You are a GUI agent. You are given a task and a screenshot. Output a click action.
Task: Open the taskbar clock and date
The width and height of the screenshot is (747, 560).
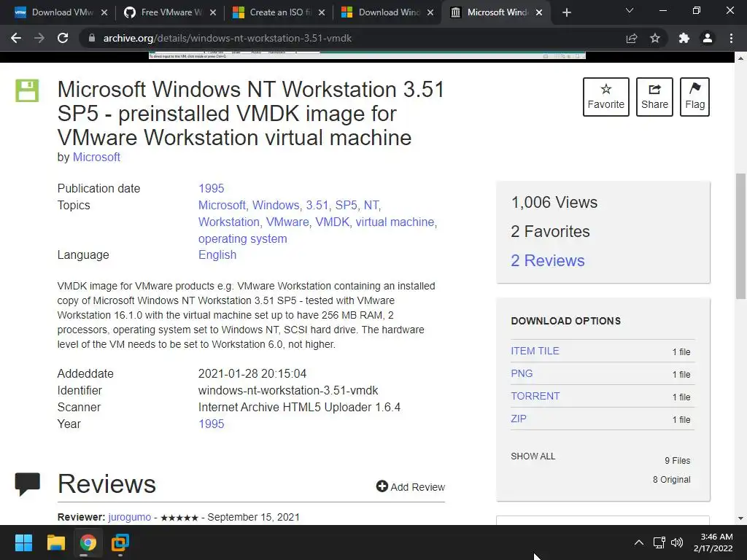pos(713,542)
